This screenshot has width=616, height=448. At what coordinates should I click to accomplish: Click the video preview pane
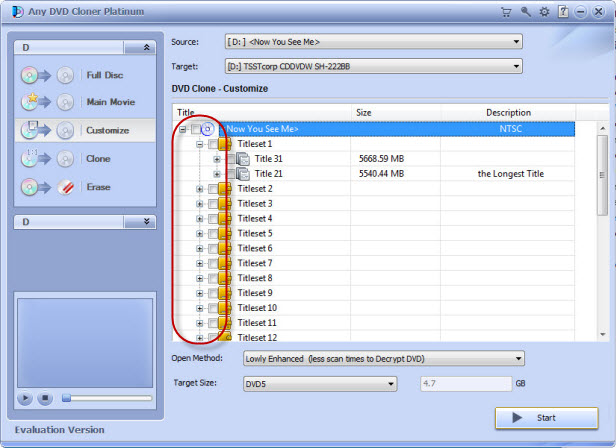point(85,343)
